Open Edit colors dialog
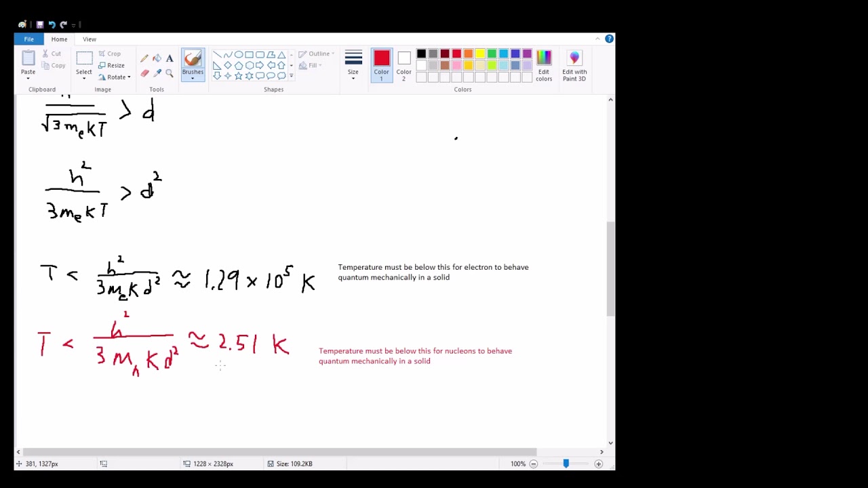Screen dimensions: 868x488 pos(544,66)
